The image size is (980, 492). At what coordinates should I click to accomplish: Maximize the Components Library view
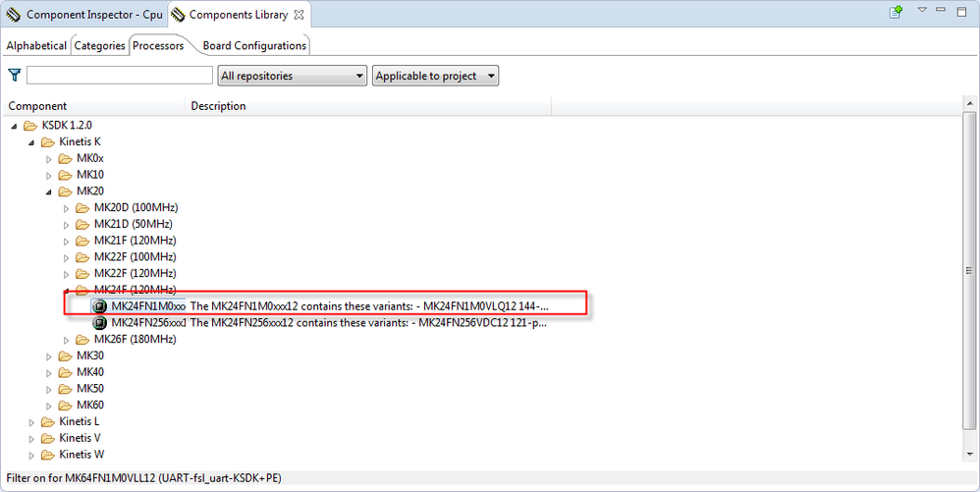961,11
